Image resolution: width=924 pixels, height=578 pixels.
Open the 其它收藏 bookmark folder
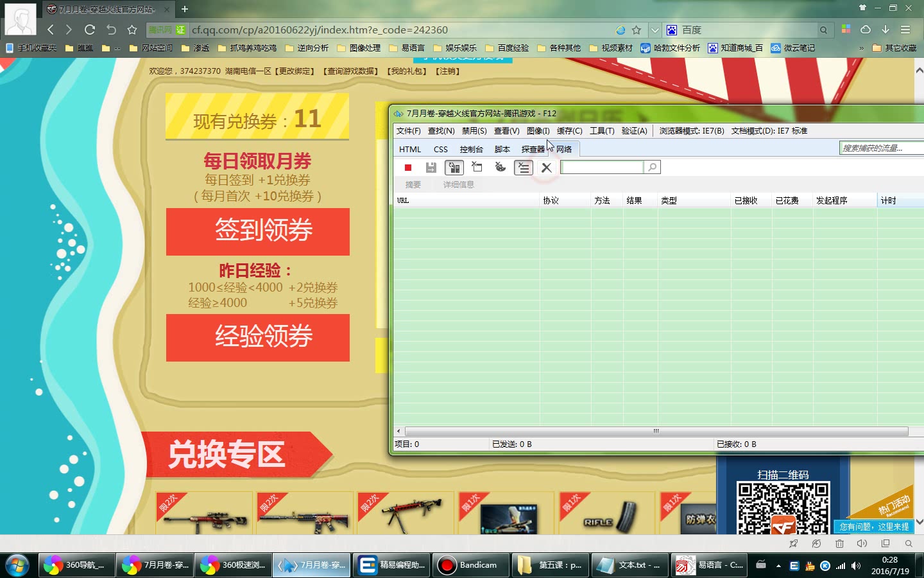(x=894, y=48)
